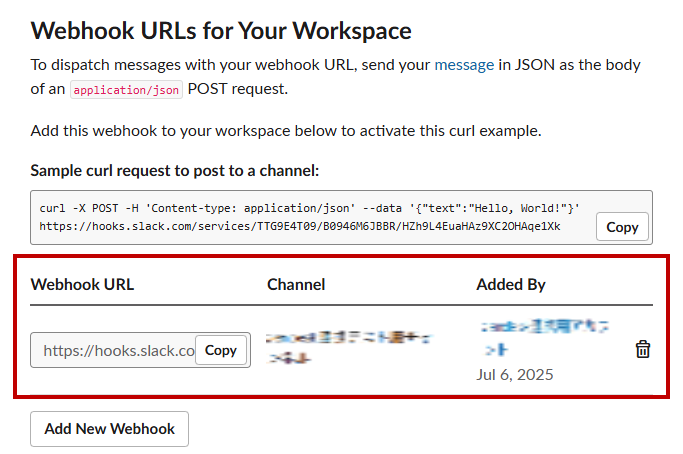Open the 'message' hyperlink
This screenshot has height=454, width=683.
point(464,65)
